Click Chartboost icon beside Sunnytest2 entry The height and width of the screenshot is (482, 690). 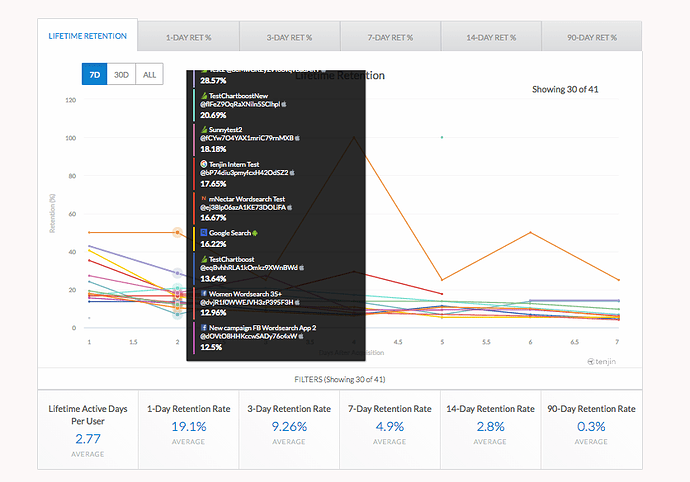(x=204, y=129)
